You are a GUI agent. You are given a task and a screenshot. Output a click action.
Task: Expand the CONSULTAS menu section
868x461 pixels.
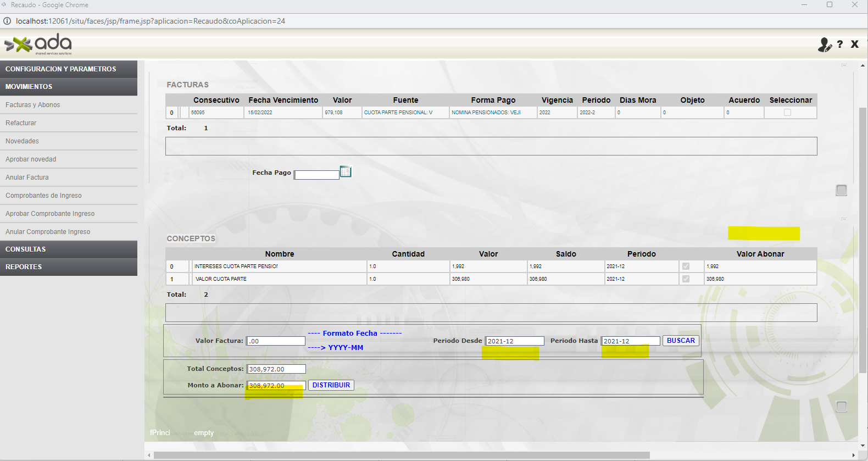click(69, 249)
